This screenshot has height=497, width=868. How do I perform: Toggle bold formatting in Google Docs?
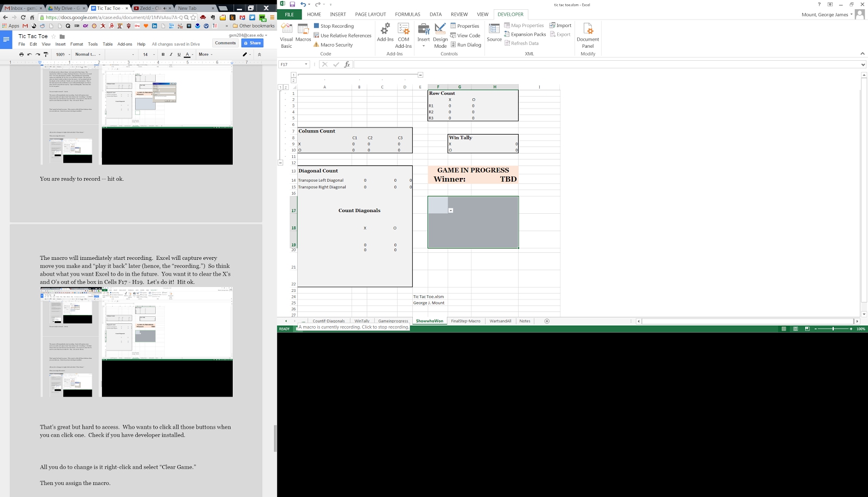tap(163, 54)
